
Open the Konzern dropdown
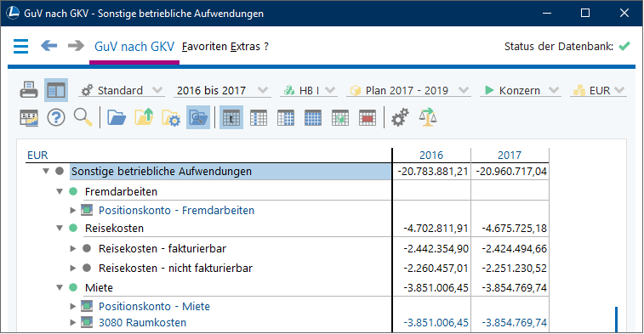pos(521,90)
